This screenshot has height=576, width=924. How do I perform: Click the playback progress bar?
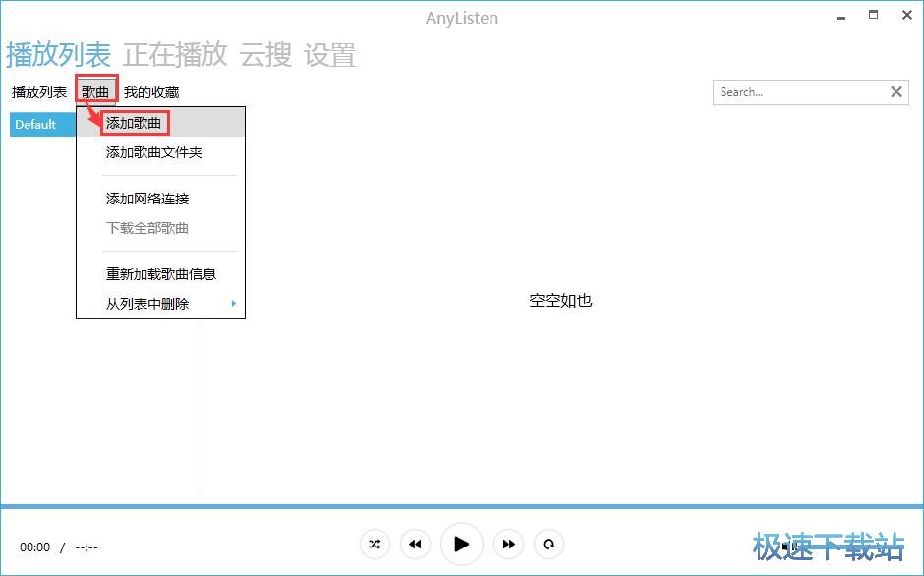coord(462,506)
